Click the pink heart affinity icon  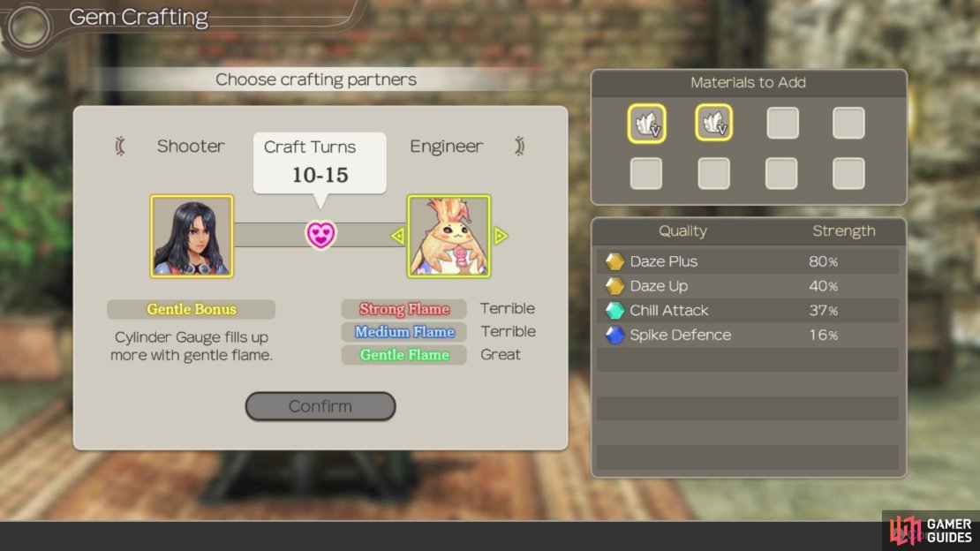coord(320,235)
